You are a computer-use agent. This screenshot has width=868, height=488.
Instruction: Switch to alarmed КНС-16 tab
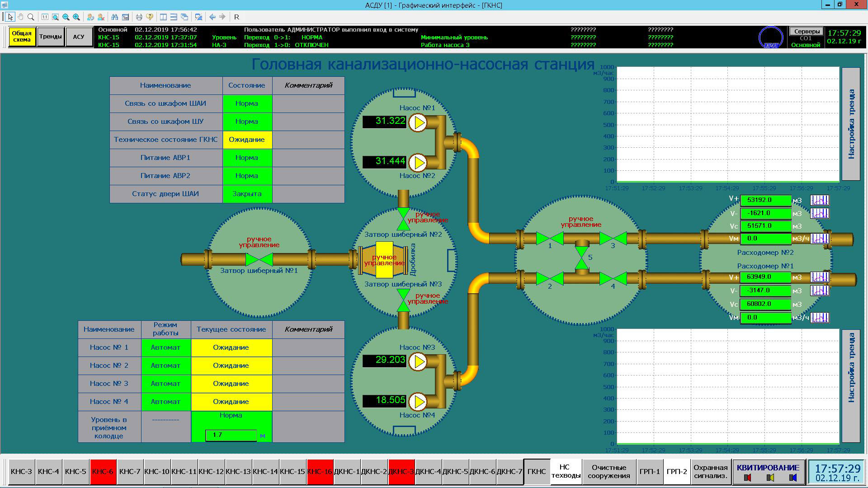tap(320, 472)
